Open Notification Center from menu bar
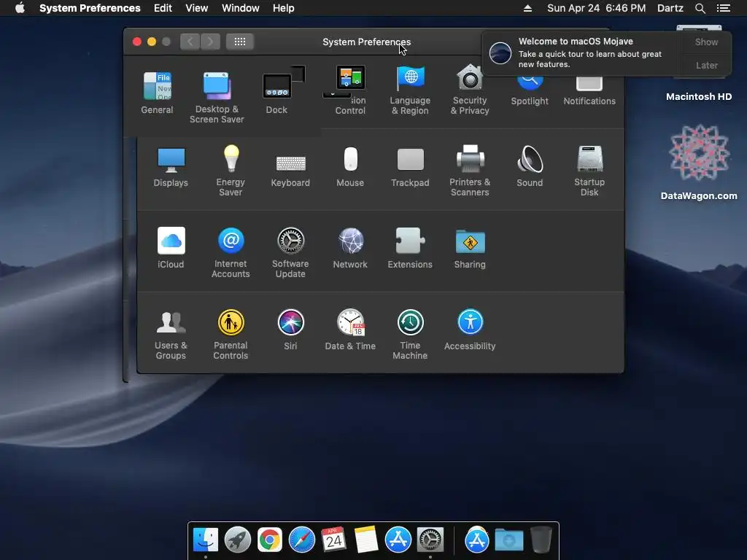The height and width of the screenshot is (560, 747). (x=723, y=8)
